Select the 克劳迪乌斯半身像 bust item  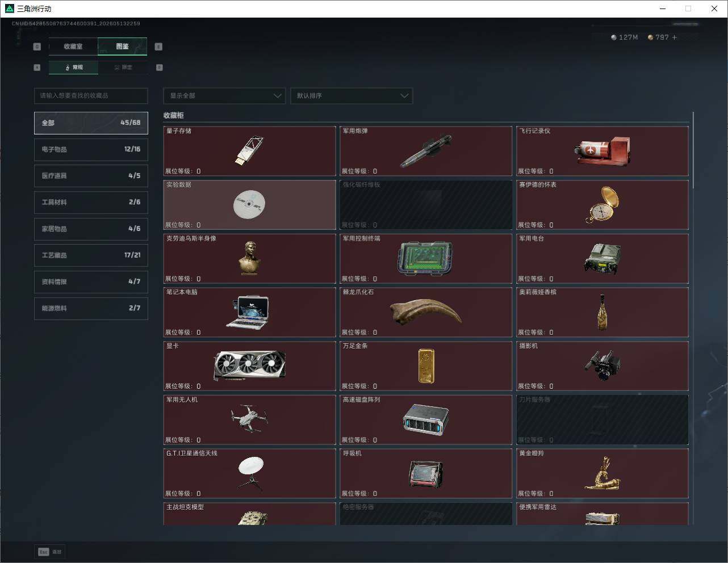[250, 259]
